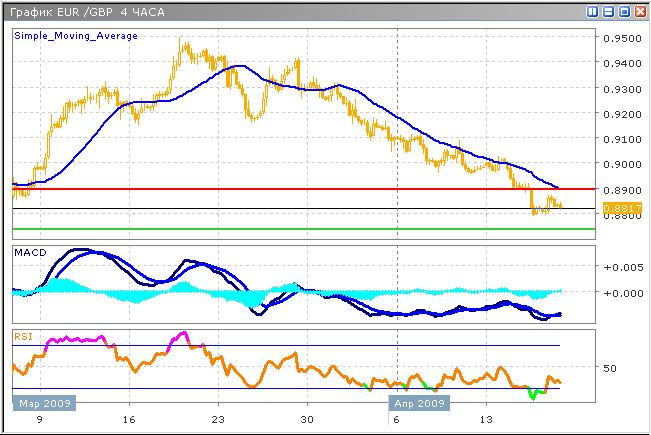Screen dimensions: 651x435
Task: Click the red horizontal resistance line
Action: (x=300, y=188)
